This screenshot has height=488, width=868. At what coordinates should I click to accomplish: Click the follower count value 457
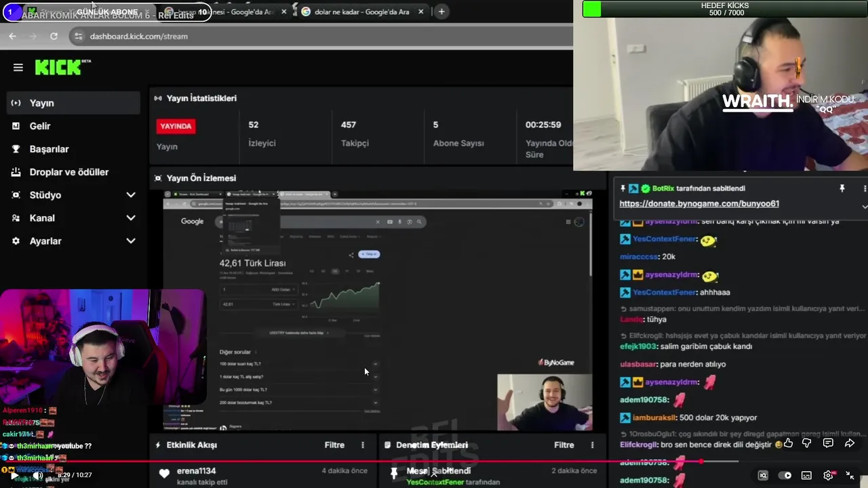[349, 125]
